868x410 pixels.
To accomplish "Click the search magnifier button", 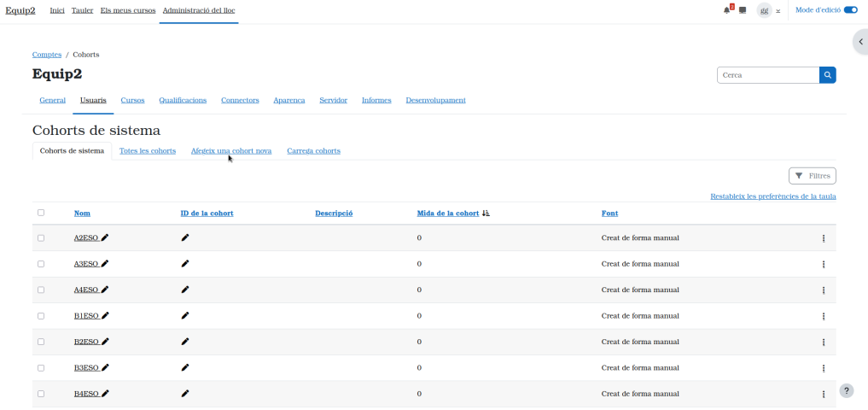I will coord(828,75).
